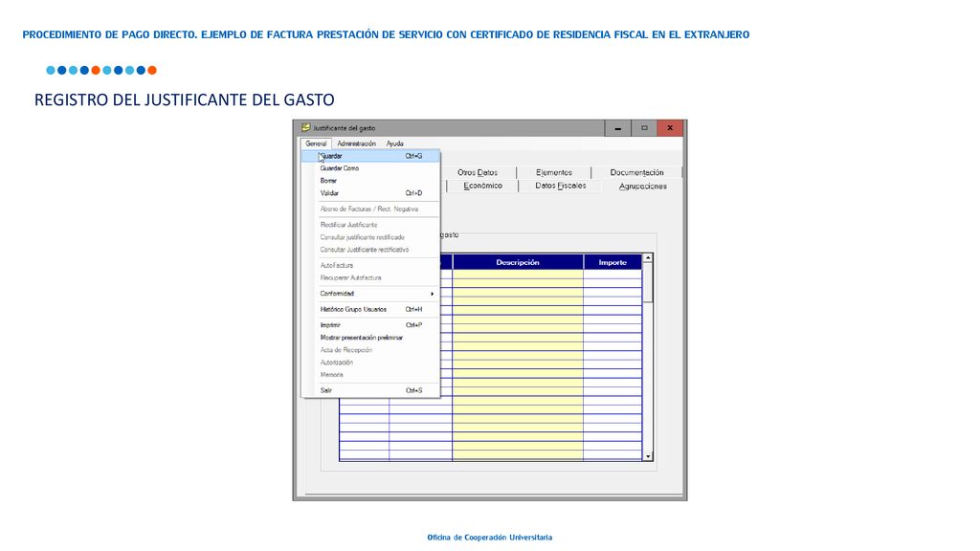This screenshot has width=980, height=551.
Task: Open the Económico tab
Action: pyautogui.click(x=482, y=187)
